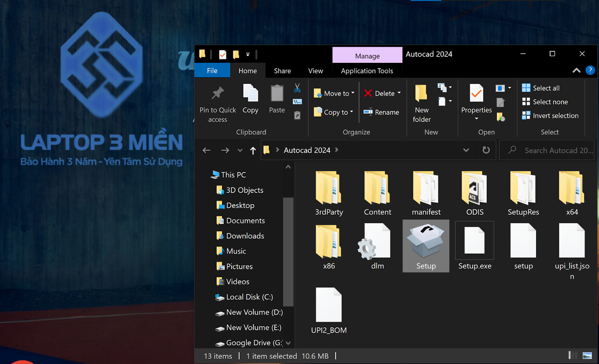Open the Copy to dropdown
This screenshot has width=599, height=364.
coord(334,112)
